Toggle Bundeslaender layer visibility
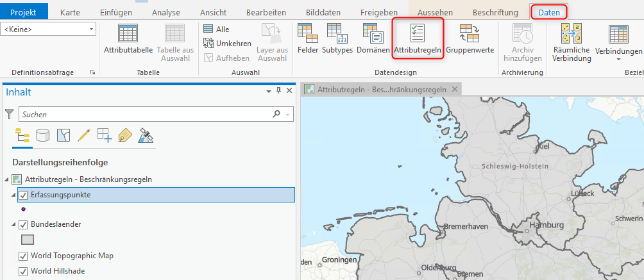The image size is (644, 280). 23,224
